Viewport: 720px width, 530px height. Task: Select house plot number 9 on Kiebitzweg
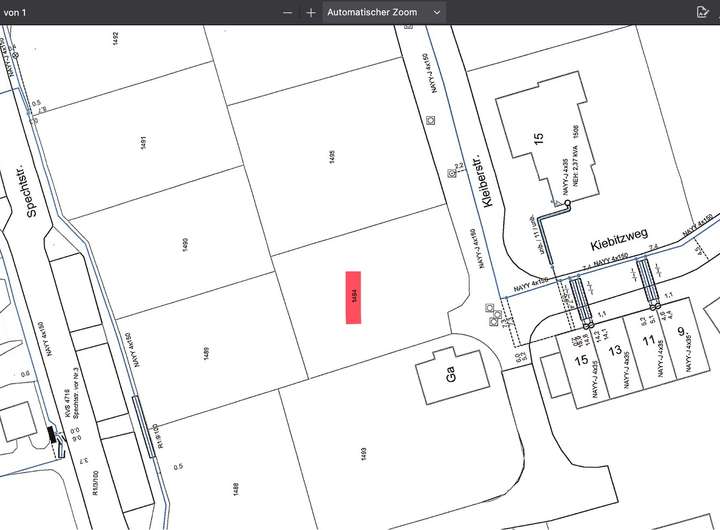(x=681, y=334)
